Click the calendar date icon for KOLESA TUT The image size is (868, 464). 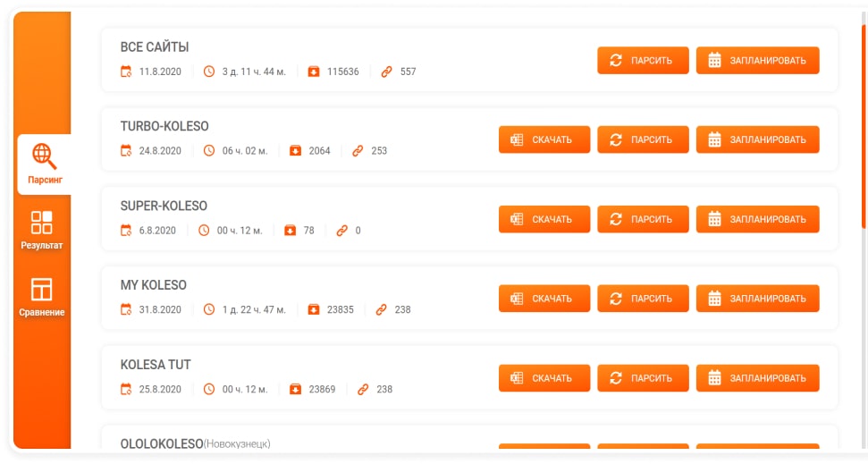point(126,389)
